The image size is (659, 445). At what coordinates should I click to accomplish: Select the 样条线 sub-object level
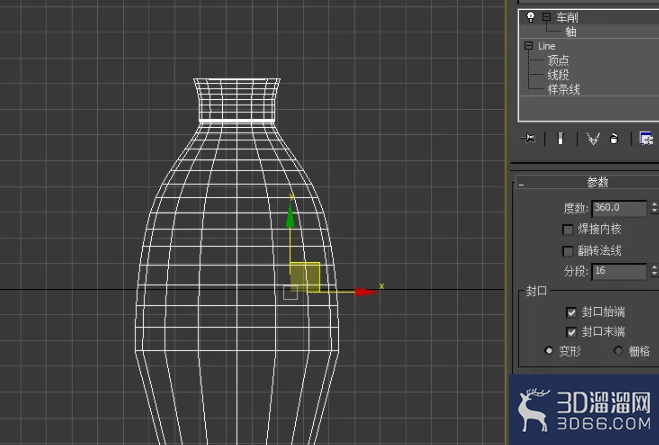coord(564,89)
